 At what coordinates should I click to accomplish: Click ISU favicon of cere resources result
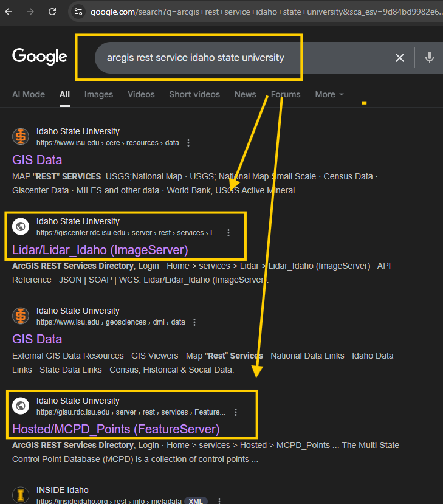tap(21, 136)
